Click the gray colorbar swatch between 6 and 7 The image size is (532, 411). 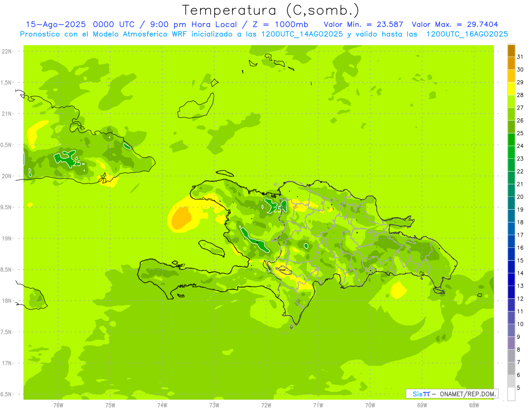pyautogui.click(x=511, y=369)
